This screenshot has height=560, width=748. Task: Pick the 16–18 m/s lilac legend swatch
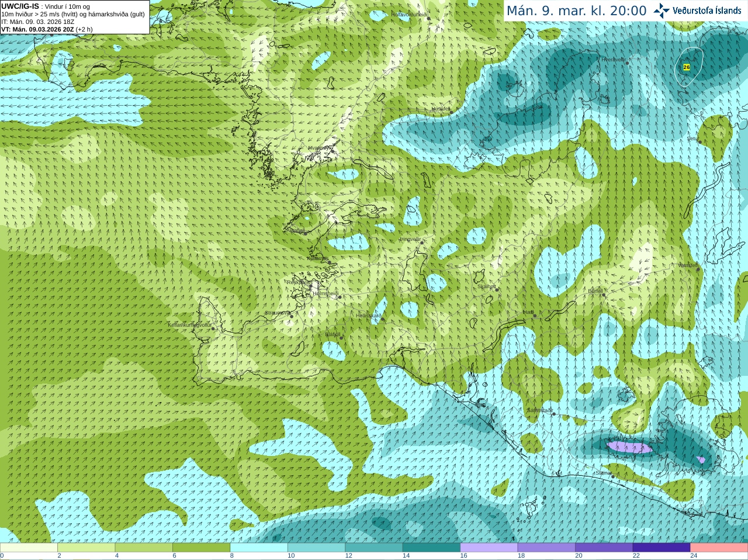[489, 548]
